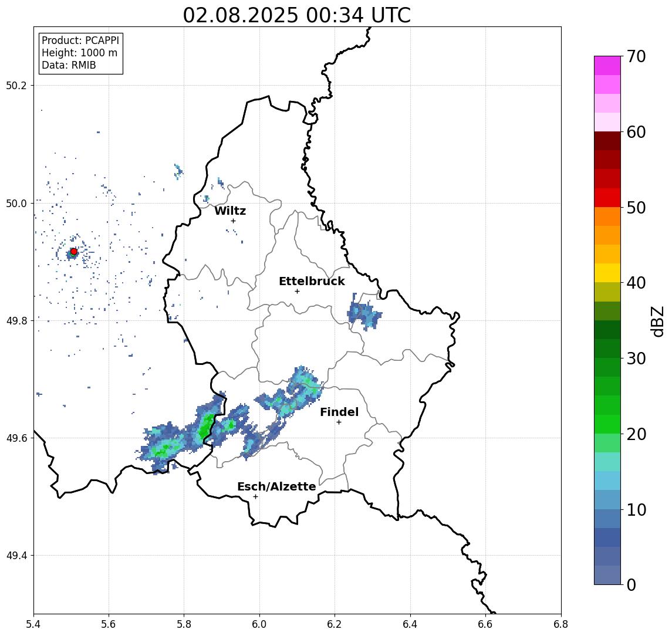Click the latitude 49.6 axis label

tap(16, 438)
